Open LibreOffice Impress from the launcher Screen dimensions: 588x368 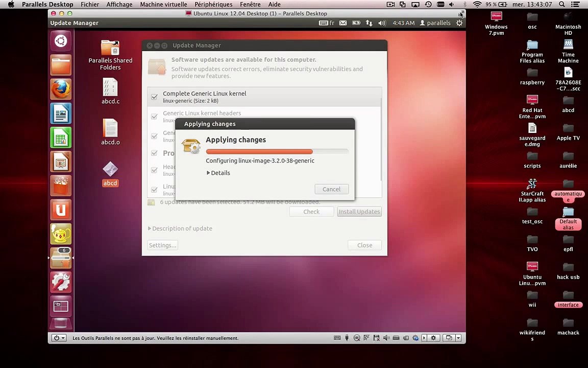61,162
